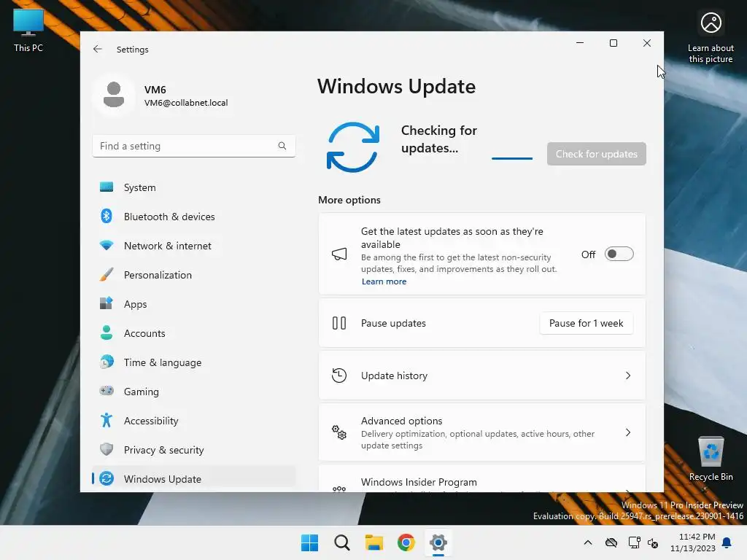The height and width of the screenshot is (560, 747).
Task: Click the System monitor icon in sidebar
Action: [107, 187]
